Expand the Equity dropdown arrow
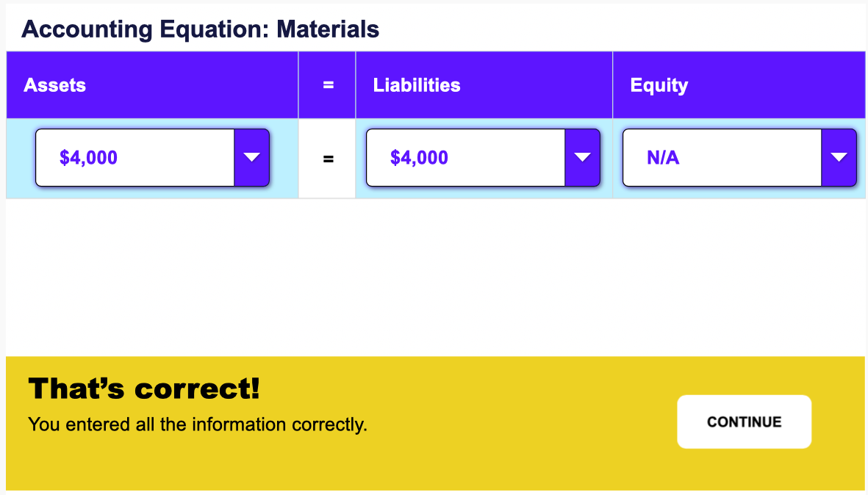This screenshot has height=495, width=868. click(839, 157)
